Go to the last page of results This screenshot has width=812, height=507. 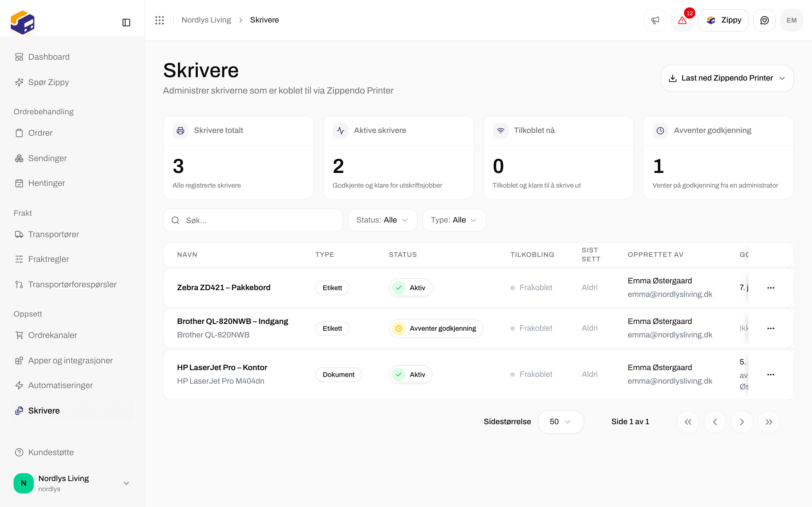point(769,422)
